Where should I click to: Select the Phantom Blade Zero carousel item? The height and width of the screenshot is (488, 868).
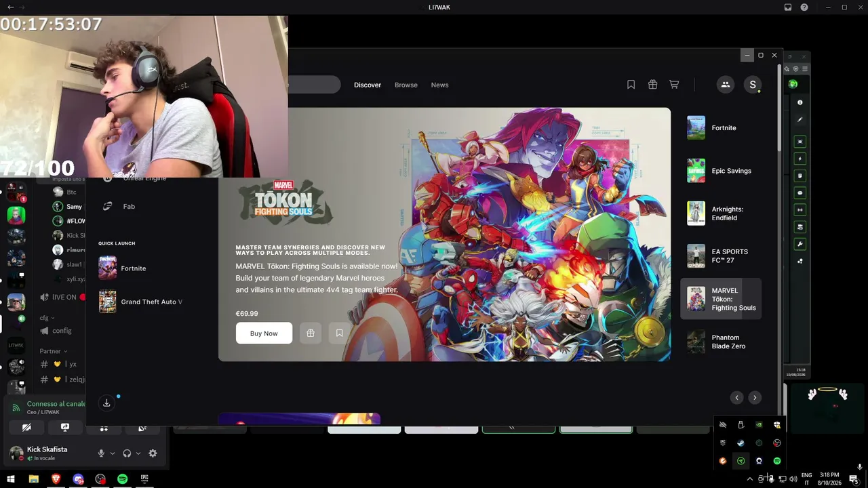click(721, 342)
